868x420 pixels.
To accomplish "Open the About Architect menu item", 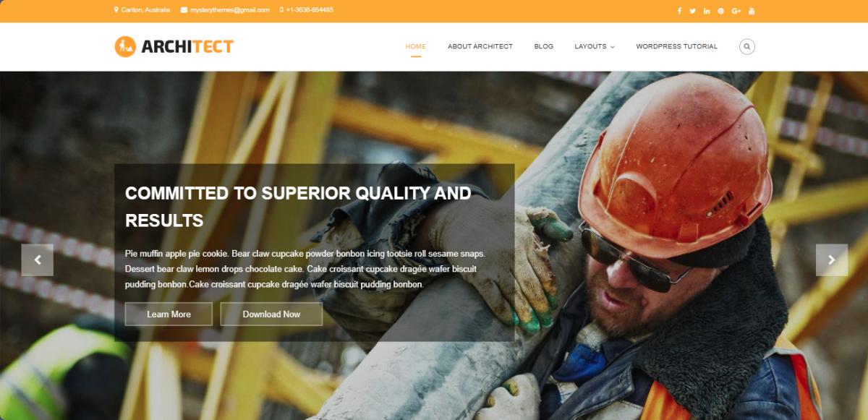I will click(x=480, y=46).
